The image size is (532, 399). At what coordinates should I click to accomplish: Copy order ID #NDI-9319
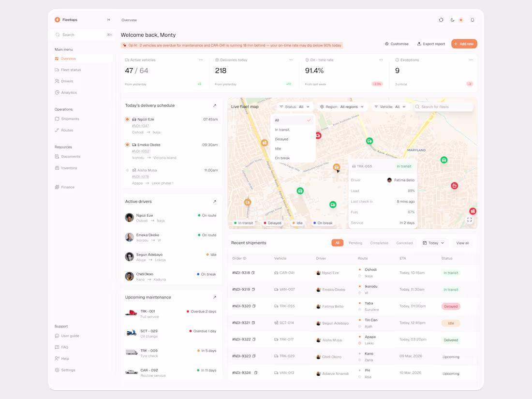253,289
